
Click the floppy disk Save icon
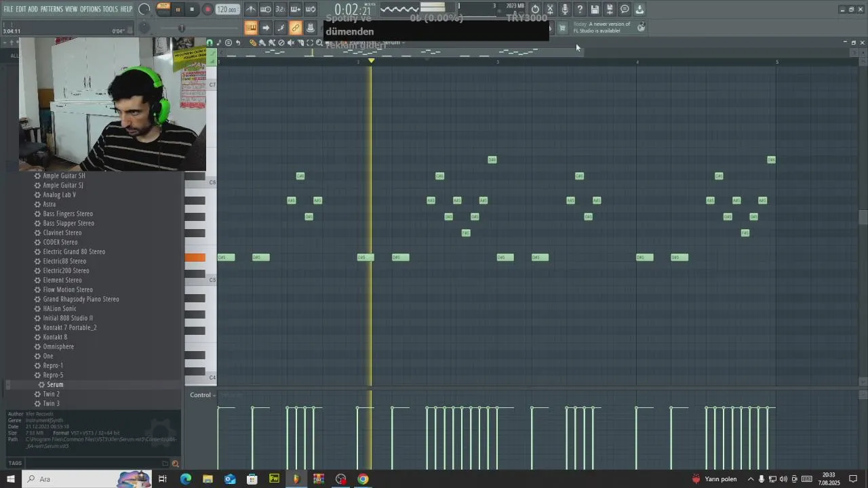click(595, 9)
